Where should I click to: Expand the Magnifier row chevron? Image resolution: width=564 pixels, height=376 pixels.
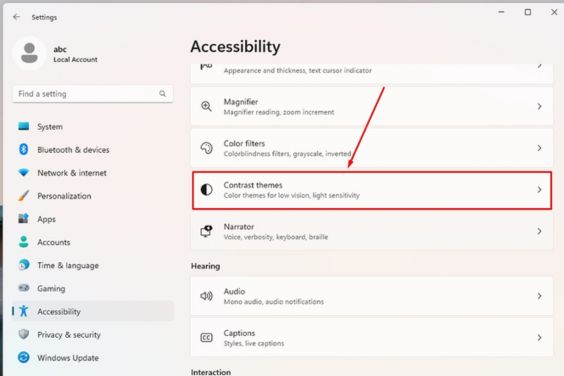click(x=539, y=106)
